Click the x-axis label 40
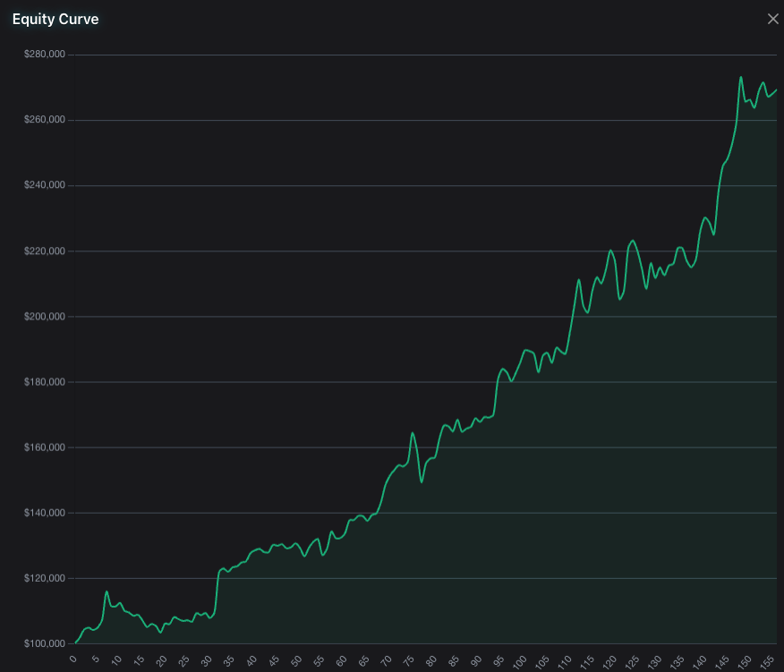This screenshot has height=672, width=784. (x=251, y=660)
